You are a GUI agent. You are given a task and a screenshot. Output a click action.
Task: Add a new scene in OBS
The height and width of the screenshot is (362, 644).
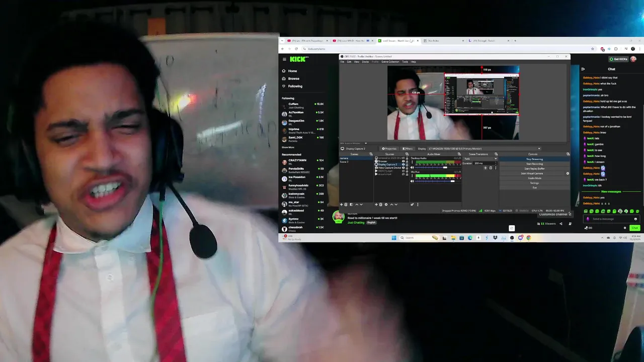click(x=342, y=205)
